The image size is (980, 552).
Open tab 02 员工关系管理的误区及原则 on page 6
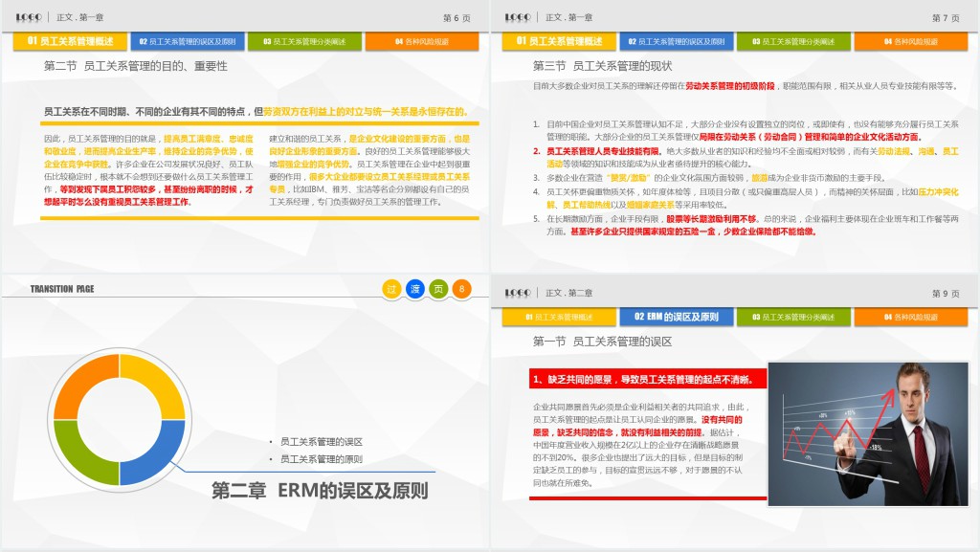[x=188, y=42]
